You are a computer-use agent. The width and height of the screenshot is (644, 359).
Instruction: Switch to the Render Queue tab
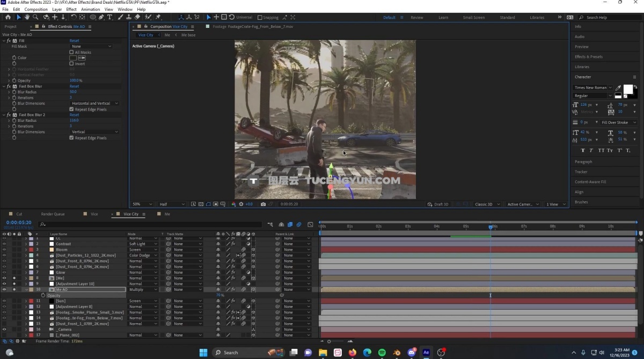(53, 214)
